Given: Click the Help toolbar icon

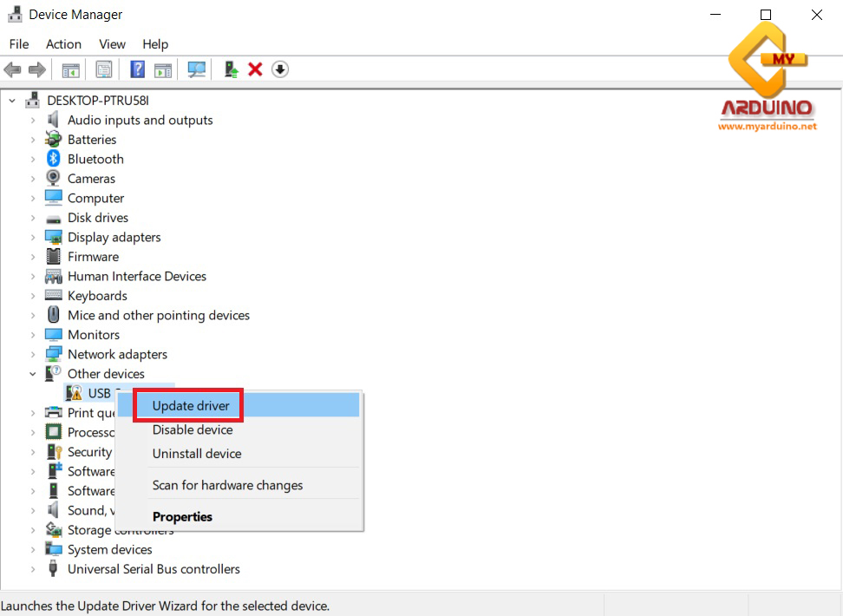Looking at the screenshot, I should click(137, 69).
